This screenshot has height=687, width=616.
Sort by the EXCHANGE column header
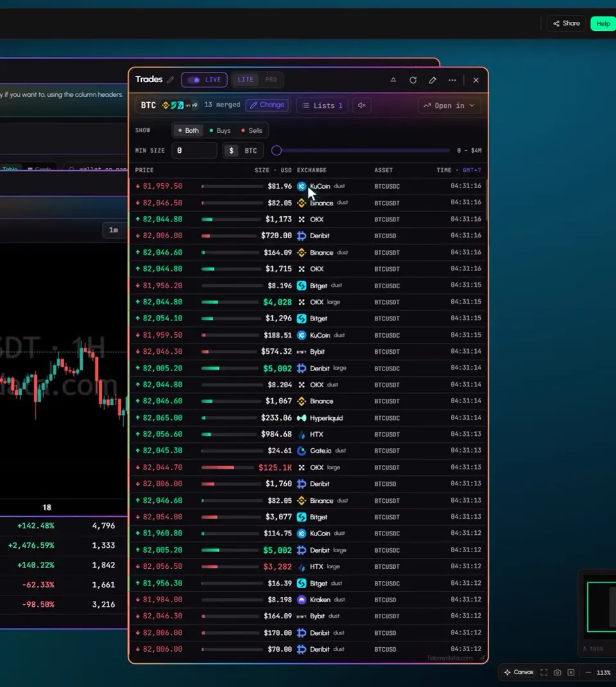(x=312, y=170)
